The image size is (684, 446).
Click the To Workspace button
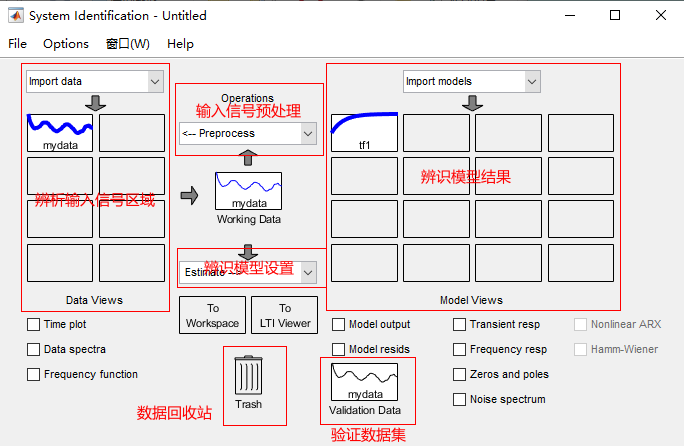coord(212,315)
